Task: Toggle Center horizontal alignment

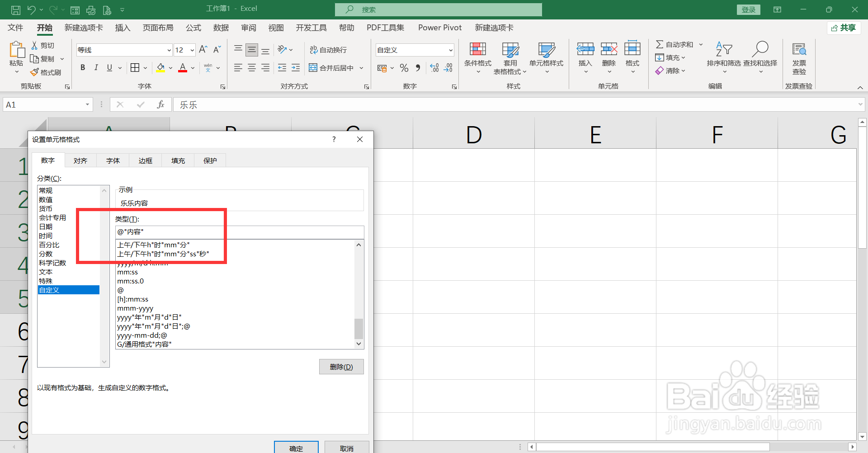Action: click(252, 68)
